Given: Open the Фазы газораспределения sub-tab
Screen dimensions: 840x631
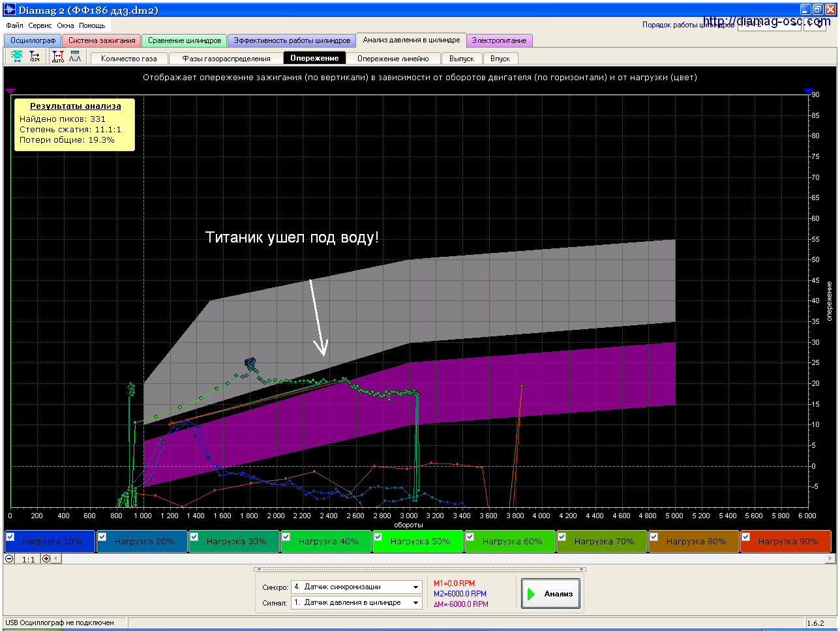Looking at the screenshot, I should coord(226,58).
